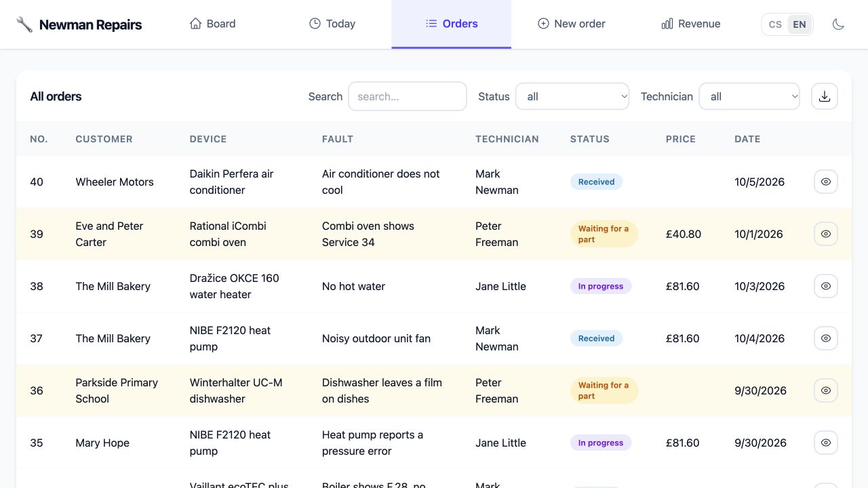This screenshot has width=868, height=488.
Task: Click In progress badge for order 38
Action: (601, 286)
